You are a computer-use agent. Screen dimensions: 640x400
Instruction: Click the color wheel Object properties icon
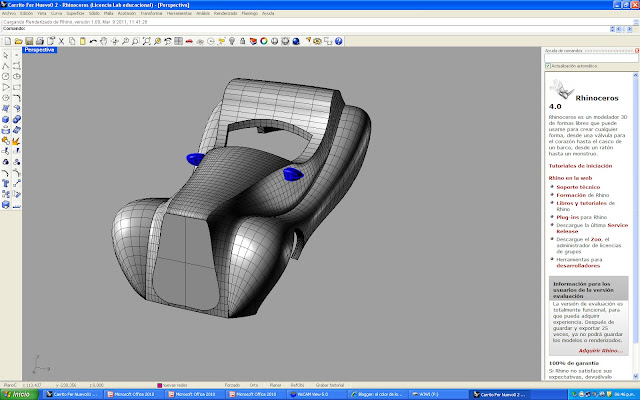pyautogui.click(x=264, y=41)
